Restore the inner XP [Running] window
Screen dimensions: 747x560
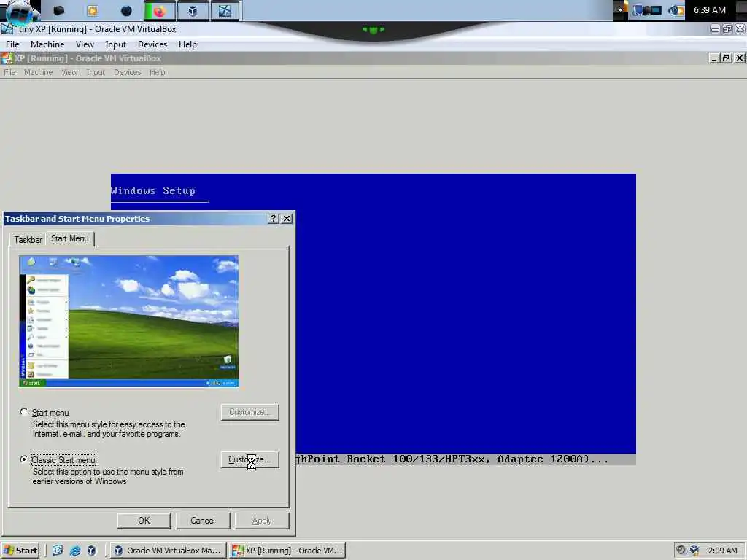(726, 58)
